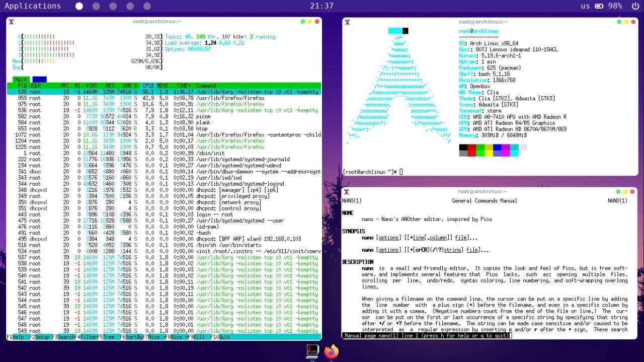Select the Main tab in htop
The image size is (644, 362).
click(21, 80)
